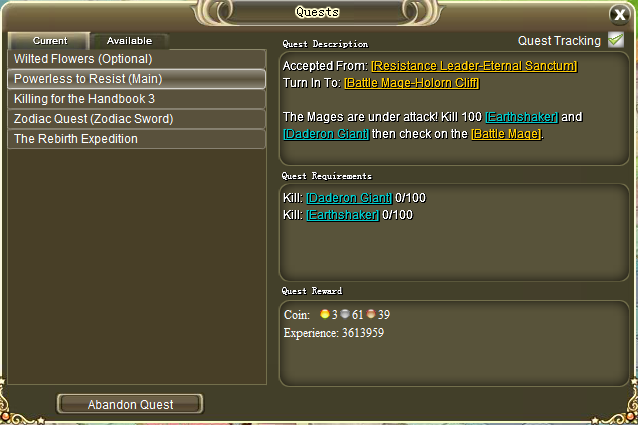Click the Daderon Giant link in the description
This screenshot has height=425, width=638.
326,134
